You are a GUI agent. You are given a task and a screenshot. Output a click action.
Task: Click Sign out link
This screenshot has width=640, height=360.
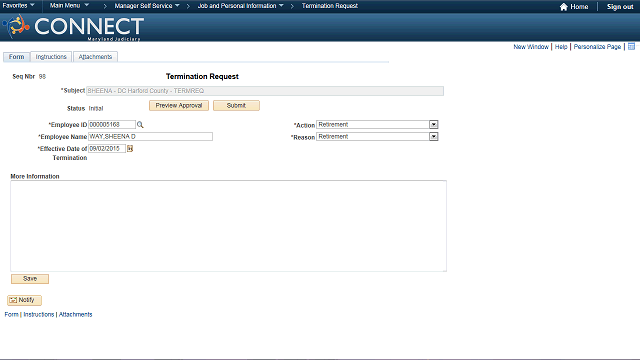pos(620,7)
